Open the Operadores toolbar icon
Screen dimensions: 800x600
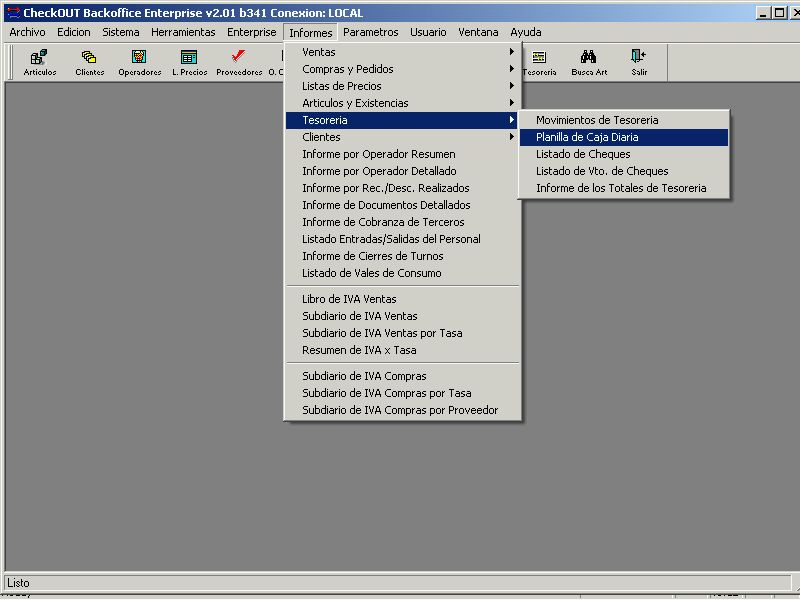pos(139,62)
